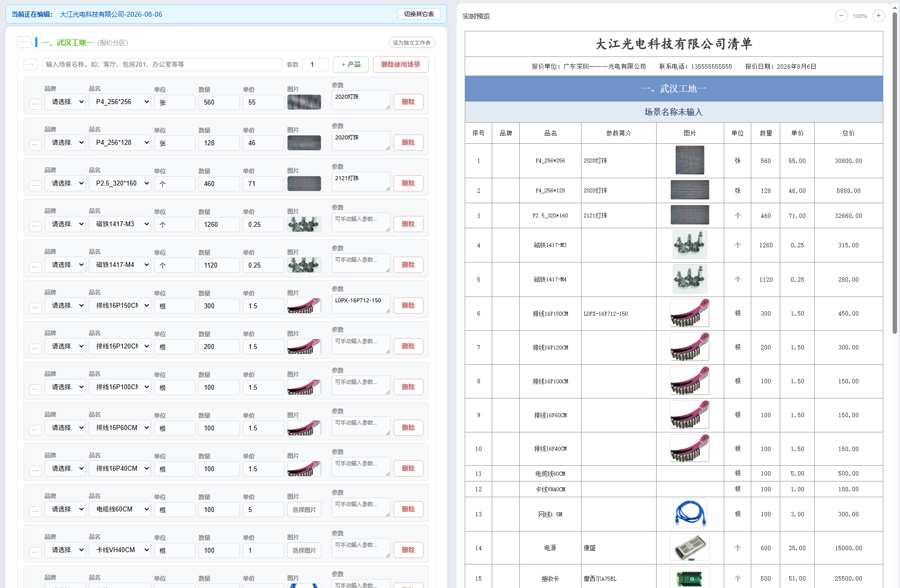Delete the 卡线VH40CM product row
Screen dimensions: 900x588
(408, 550)
